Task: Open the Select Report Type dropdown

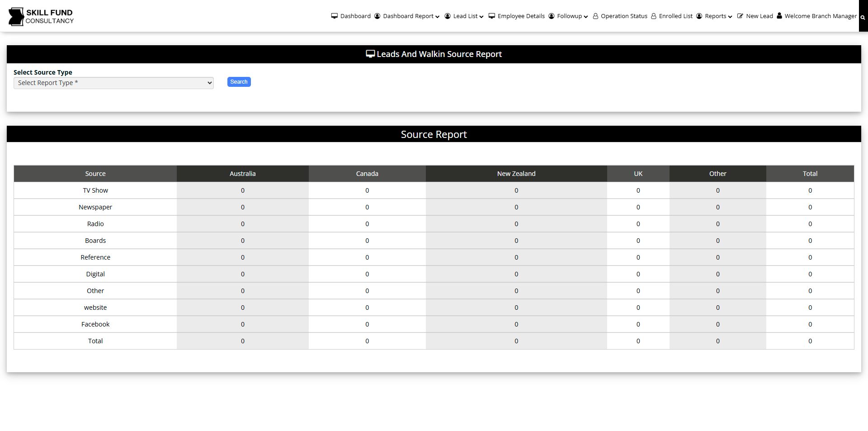Action: [113, 83]
